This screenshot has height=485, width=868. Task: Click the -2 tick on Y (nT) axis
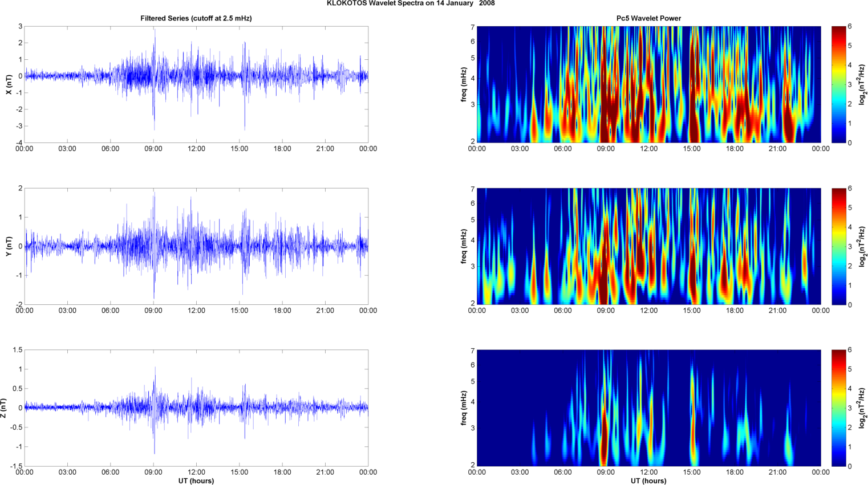point(19,304)
